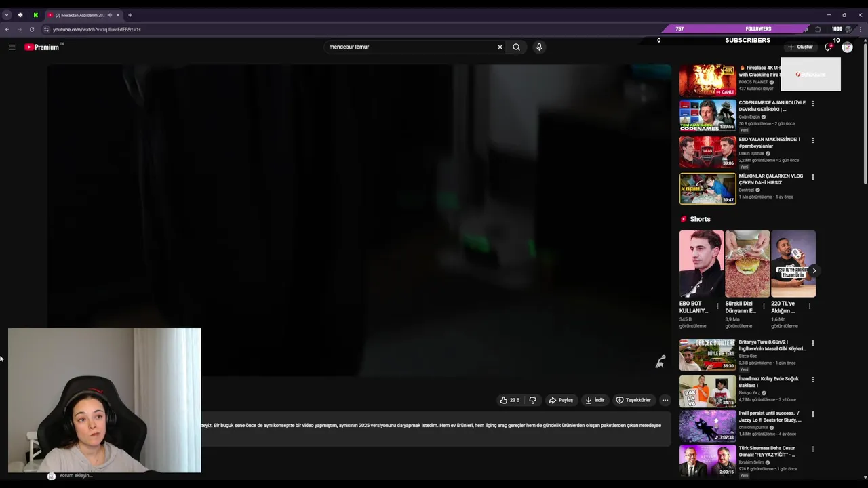This screenshot has height=488, width=868.
Task: Open the account avatar menu
Action: click(x=847, y=47)
